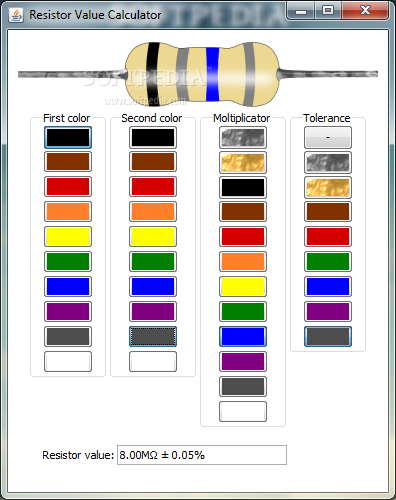396x500 pixels.
Task: Set Moltiplicator to white
Action: [x=243, y=412]
